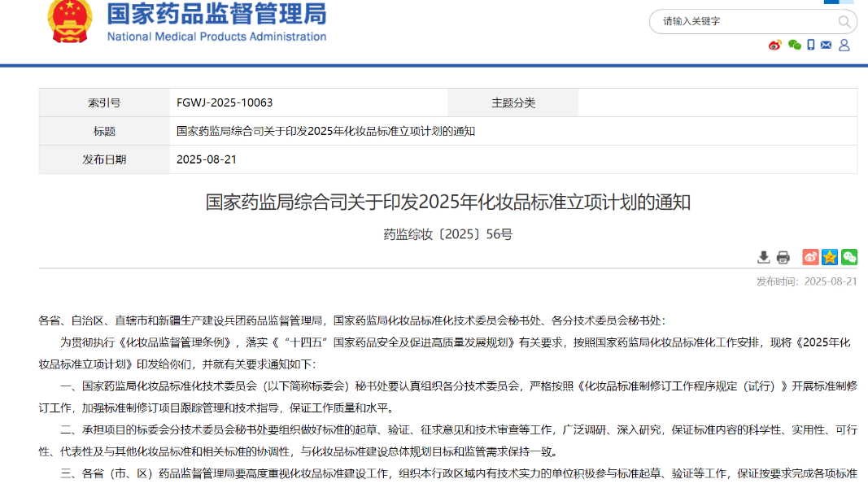Open the WeChat icon in the header
868x488 pixels.
794,46
